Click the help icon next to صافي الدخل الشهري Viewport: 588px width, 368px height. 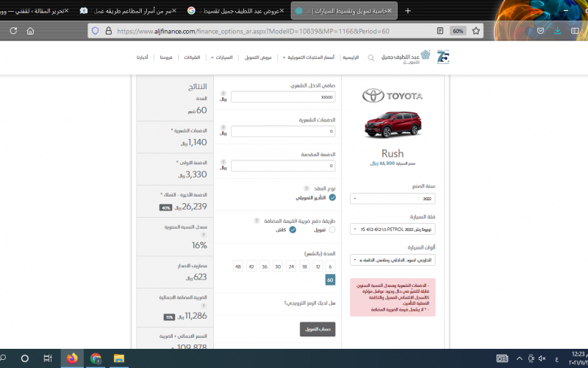[223, 93]
